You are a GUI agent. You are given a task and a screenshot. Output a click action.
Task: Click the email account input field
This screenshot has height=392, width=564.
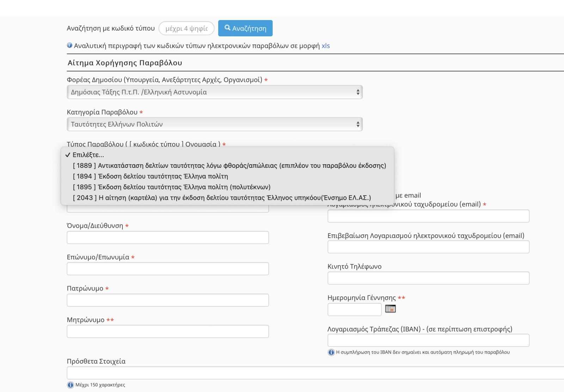pos(428,216)
